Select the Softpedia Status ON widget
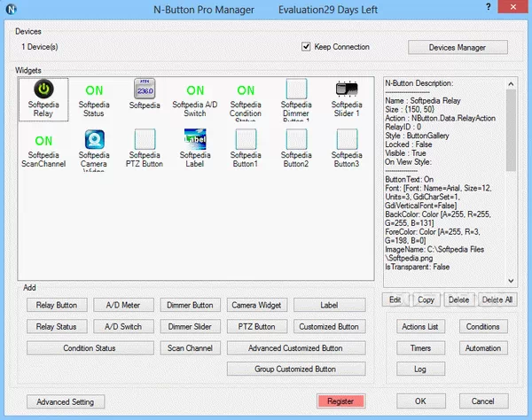Image resolution: width=532 pixels, height=420 pixels. coord(94,90)
